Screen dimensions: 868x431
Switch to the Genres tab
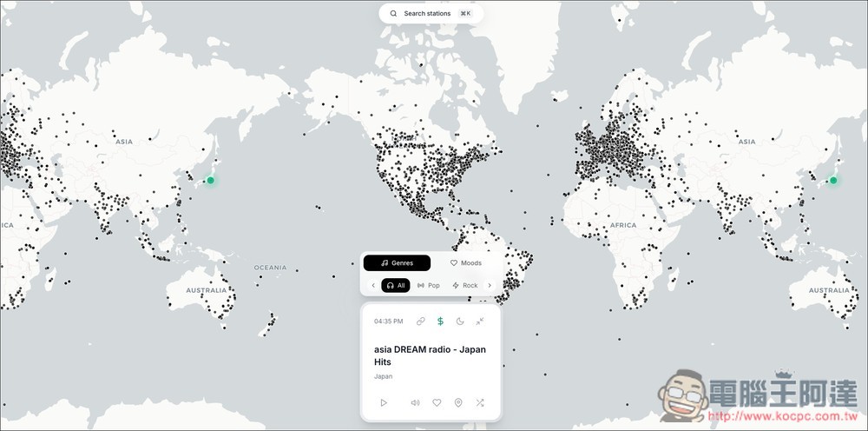[x=397, y=263]
